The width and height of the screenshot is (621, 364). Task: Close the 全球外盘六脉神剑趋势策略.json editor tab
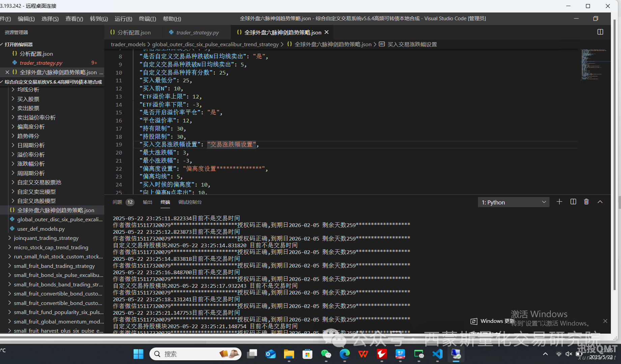point(326,32)
